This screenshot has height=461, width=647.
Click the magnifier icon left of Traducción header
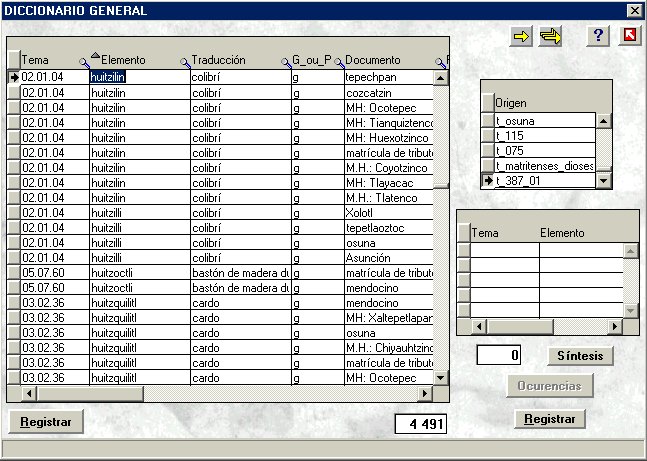point(185,63)
